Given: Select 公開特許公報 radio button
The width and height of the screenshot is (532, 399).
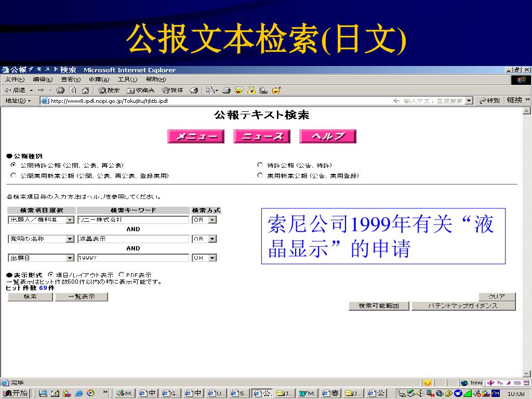Looking at the screenshot, I should coord(13,165).
